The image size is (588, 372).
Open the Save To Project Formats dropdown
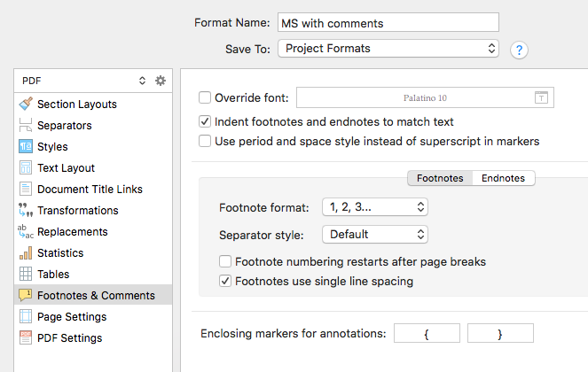tap(388, 49)
